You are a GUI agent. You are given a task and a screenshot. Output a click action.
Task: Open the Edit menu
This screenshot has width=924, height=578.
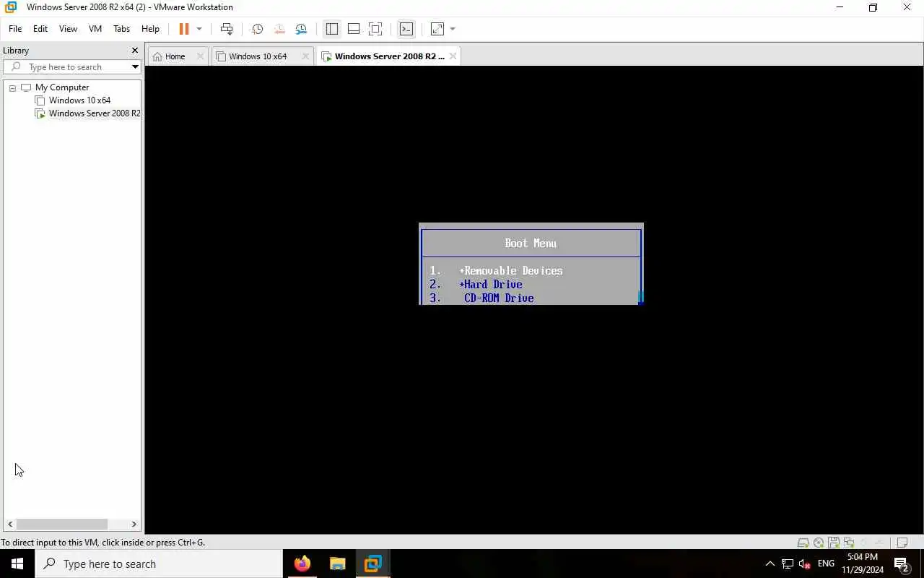40,29
